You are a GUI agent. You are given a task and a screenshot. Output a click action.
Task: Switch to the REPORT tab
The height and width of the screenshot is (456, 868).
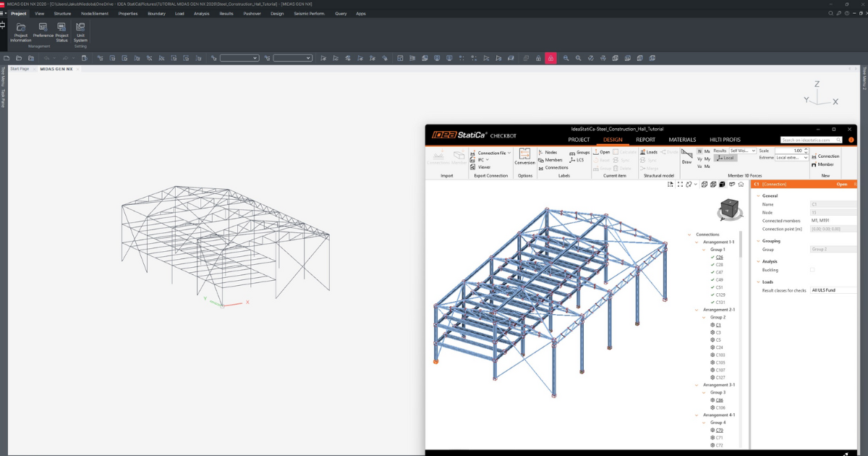645,140
